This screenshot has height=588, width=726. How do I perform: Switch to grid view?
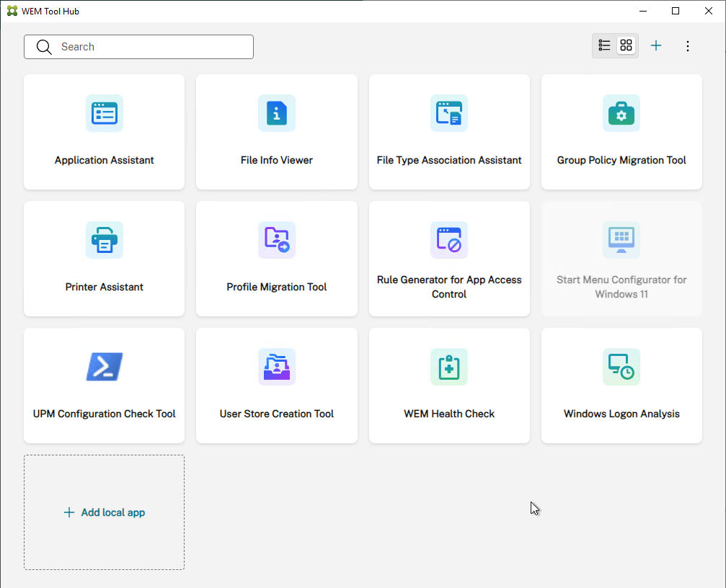pyautogui.click(x=626, y=45)
